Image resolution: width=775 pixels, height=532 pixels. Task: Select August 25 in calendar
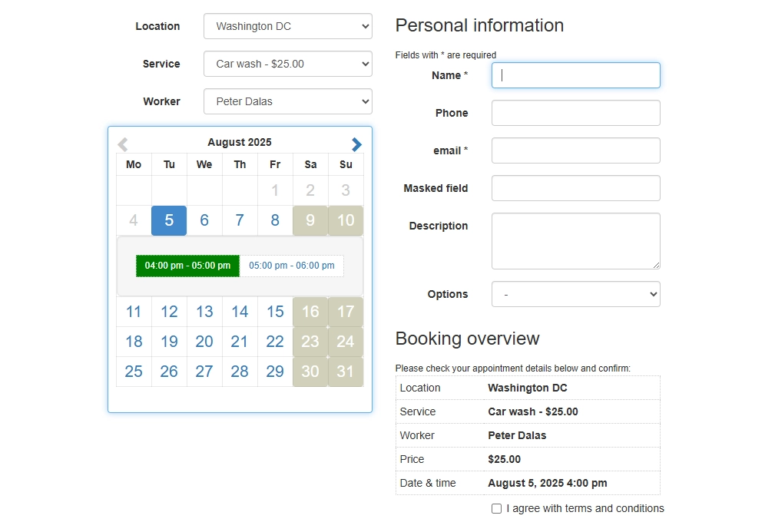(x=134, y=372)
